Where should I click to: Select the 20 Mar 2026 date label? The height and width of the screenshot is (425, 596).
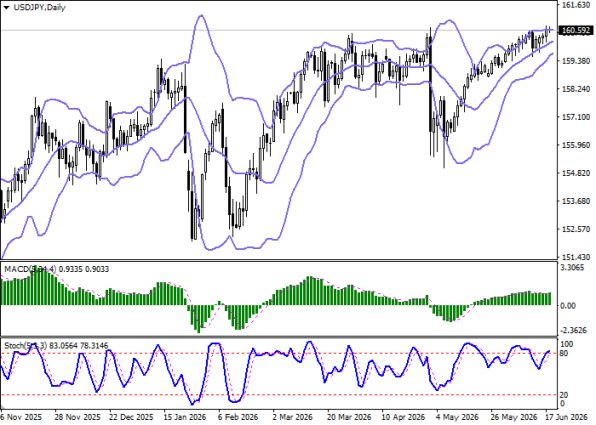349,417
